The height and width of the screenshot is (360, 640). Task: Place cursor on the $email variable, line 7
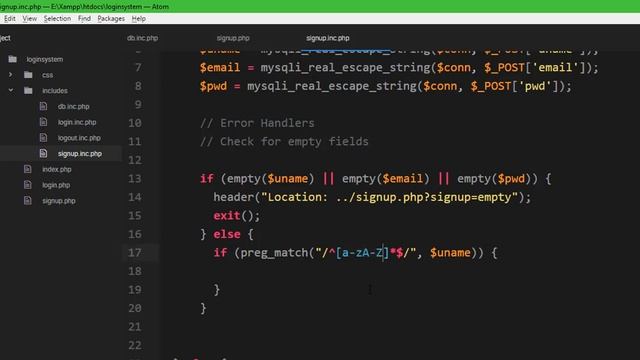[x=220, y=67]
